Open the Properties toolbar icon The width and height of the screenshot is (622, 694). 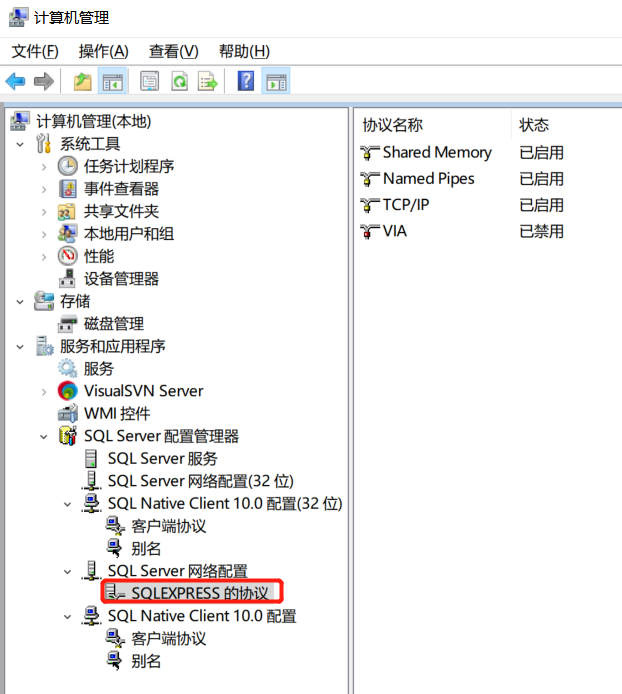(x=150, y=82)
